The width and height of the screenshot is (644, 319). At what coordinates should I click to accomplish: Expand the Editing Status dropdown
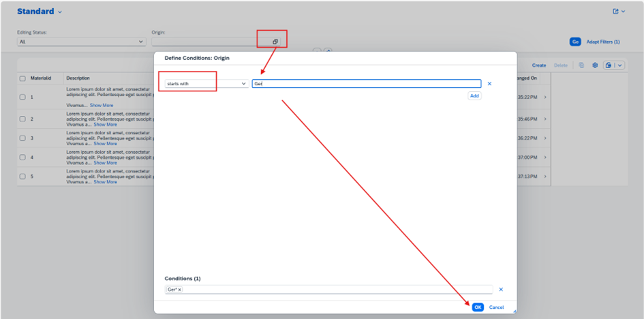(81, 42)
